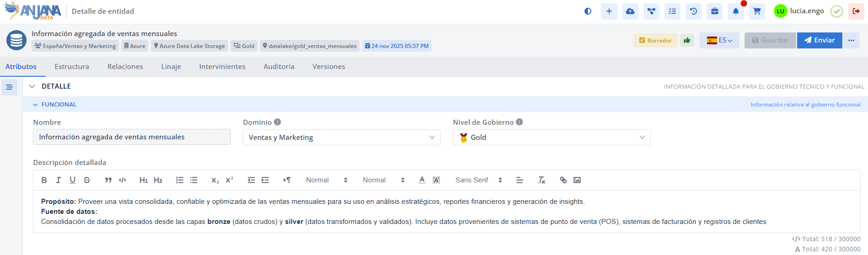Screen dimensions: 868x255
Task: Switch to the Linaje tab
Action: pyautogui.click(x=171, y=67)
